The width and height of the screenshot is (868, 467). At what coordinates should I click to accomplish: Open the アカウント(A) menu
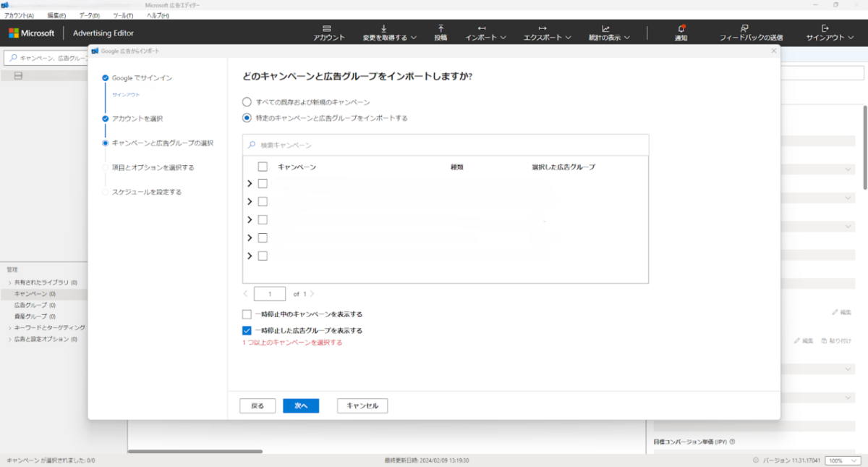pos(20,15)
